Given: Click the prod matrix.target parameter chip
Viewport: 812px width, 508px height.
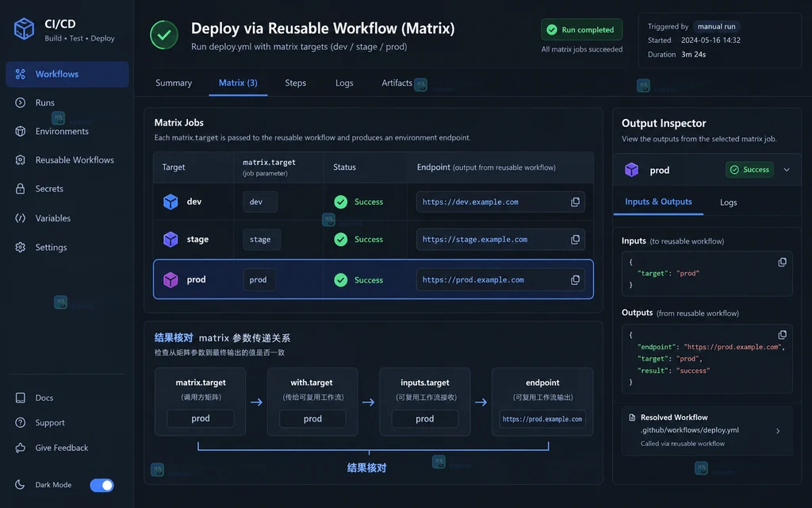Looking at the screenshot, I should [259, 280].
